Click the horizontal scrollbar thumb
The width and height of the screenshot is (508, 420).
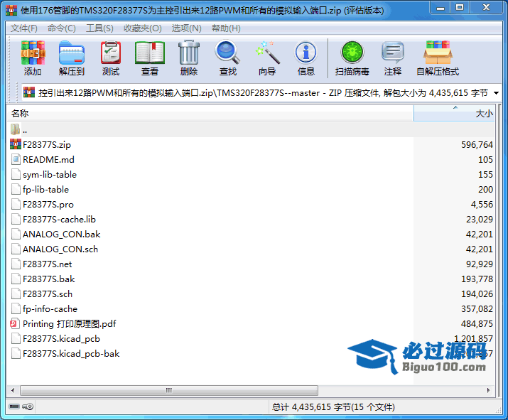169,390
